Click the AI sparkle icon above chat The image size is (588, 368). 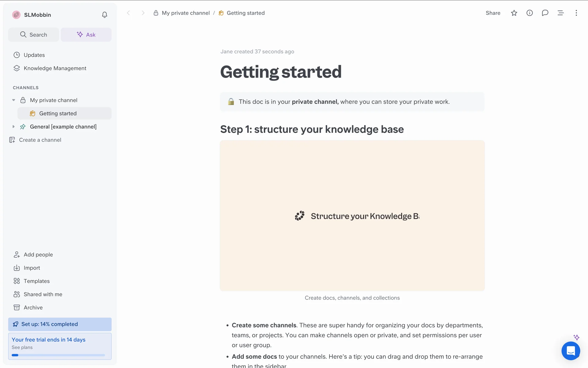pos(576,337)
